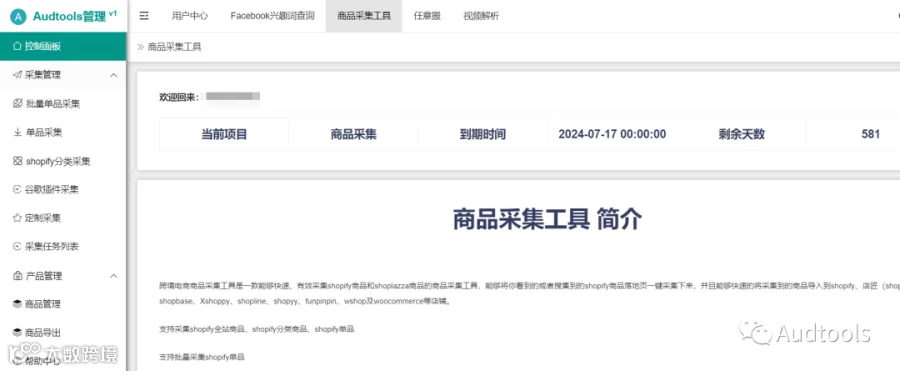The image size is (900, 371).
Task: Click the home icon beside 控制面板
Action: click(x=17, y=47)
